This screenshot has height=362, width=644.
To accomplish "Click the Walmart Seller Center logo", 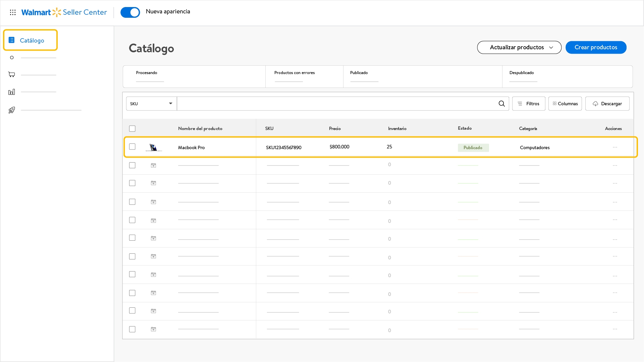I will [64, 12].
